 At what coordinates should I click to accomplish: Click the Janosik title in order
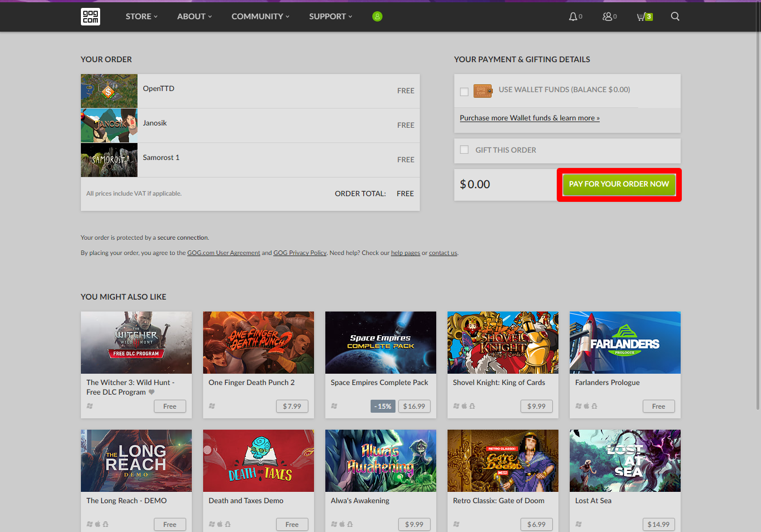click(x=154, y=123)
